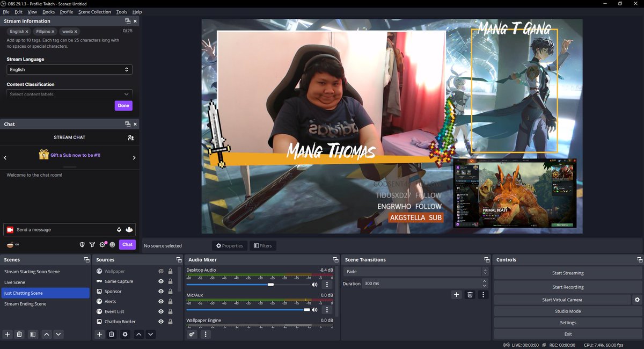Screen dimensions: 644x349
Task: Pop out the Stream Information dock
Action: point(128,21)
